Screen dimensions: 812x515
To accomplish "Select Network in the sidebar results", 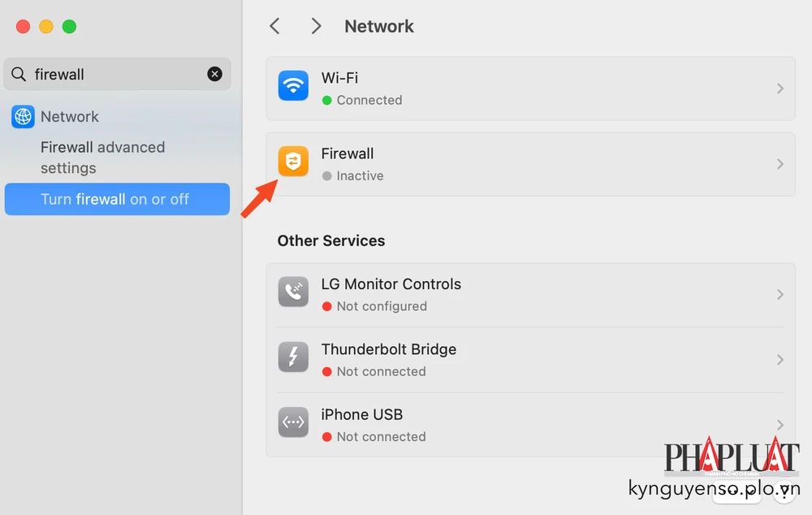I will click(x=70, y=116).
